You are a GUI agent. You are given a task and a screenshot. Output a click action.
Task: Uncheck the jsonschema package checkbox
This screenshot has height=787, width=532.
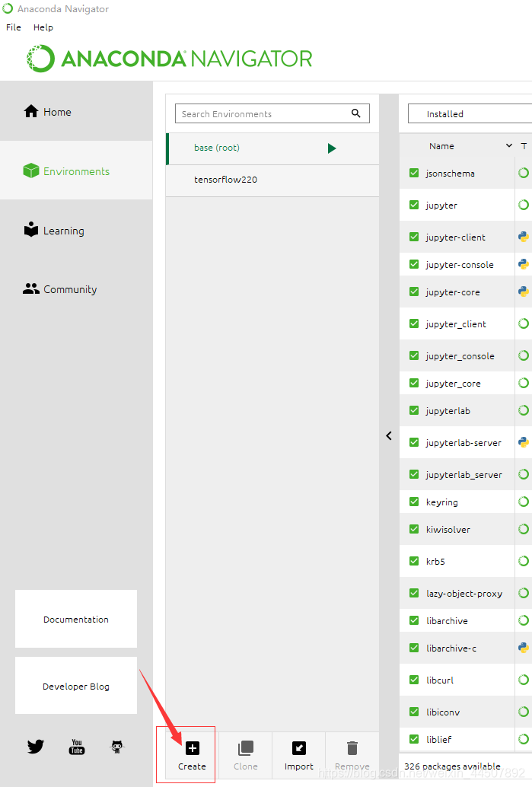pos(414,173)
